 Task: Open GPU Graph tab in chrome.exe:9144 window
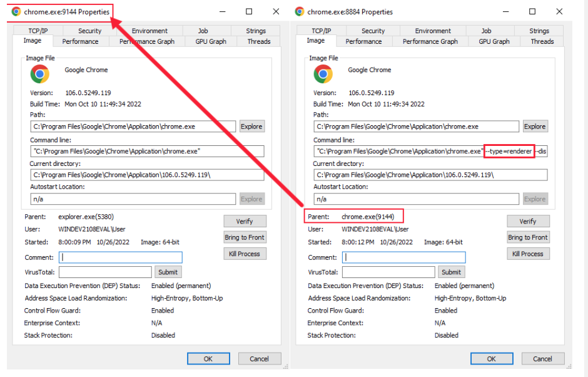(211, 41)
